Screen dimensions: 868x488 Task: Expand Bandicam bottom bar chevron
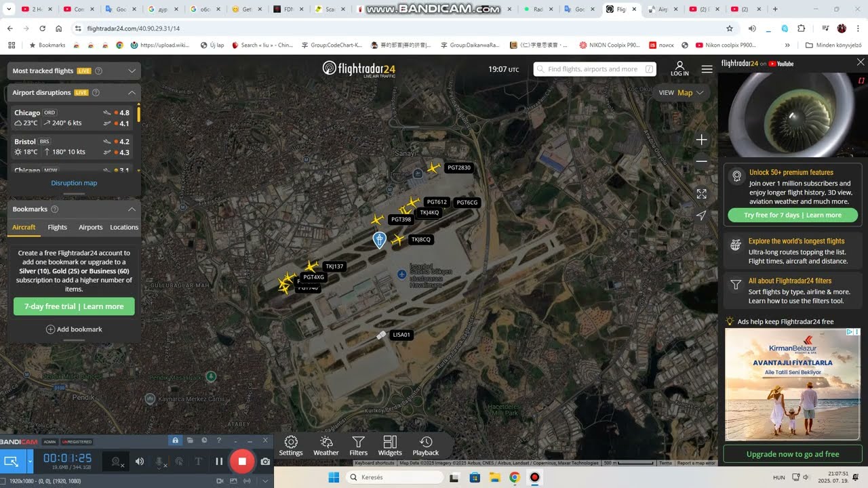tap(265, 481)
